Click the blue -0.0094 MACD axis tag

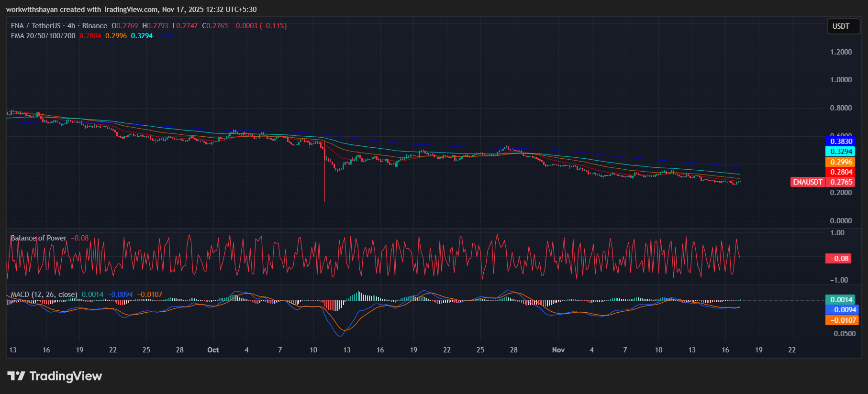point(841,310)
